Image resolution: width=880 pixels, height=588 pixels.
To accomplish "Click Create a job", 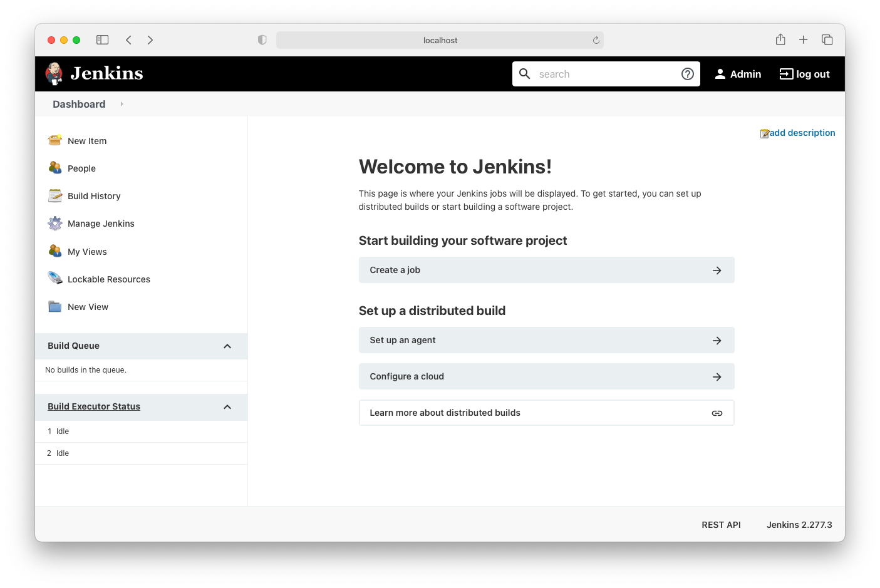I will click(546, 270).
